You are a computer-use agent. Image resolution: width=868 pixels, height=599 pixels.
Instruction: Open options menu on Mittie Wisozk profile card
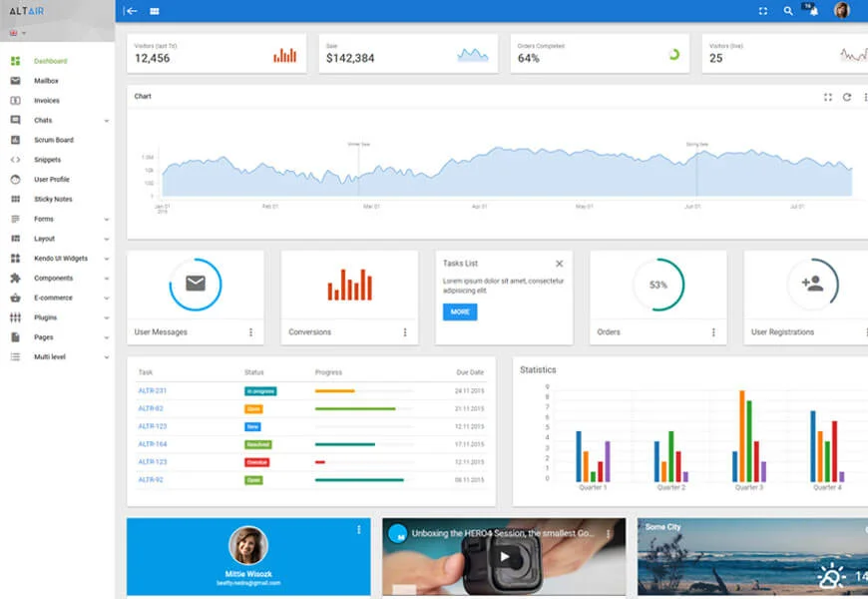tap(359, 530)
